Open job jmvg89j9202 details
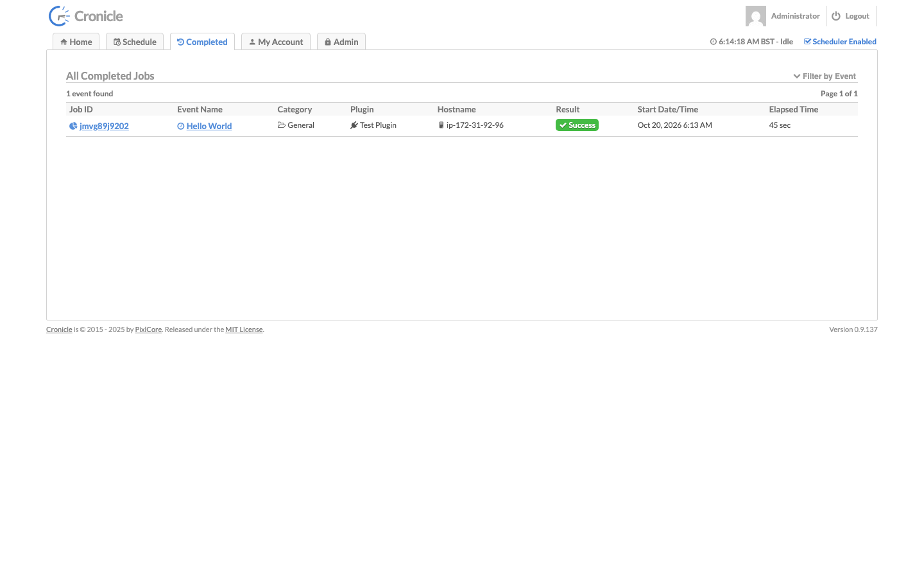Screen dimensions: 924x578 [x=104, y=126]
